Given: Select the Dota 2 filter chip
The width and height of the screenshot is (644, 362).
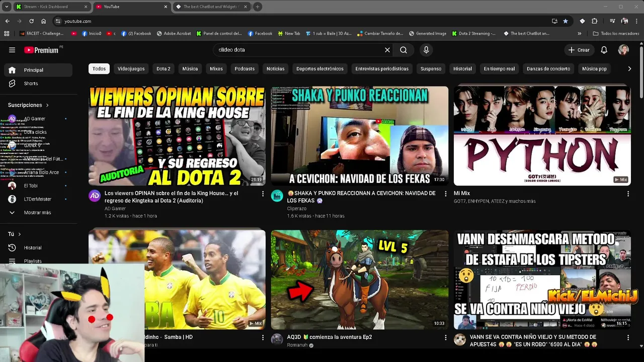Looking at the screenshot, I should [164, 68].
